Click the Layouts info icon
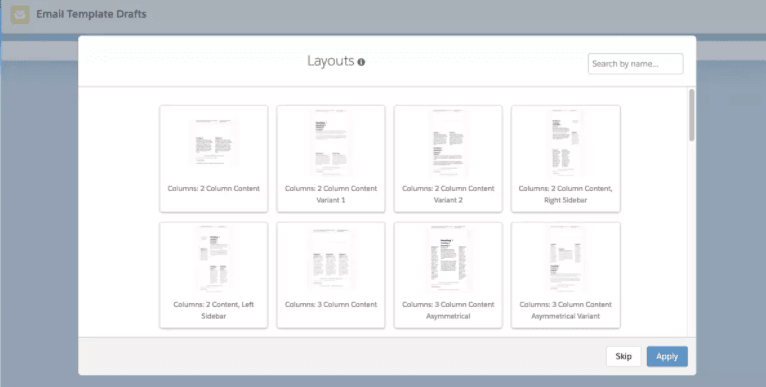This screenshot has width=766, height=387. 361,62
